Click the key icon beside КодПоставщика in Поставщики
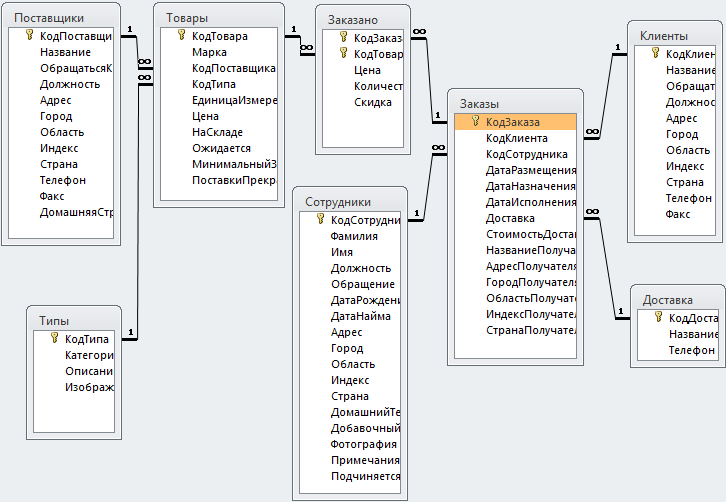Screen dimensions: 726x502 pos(30,35)
